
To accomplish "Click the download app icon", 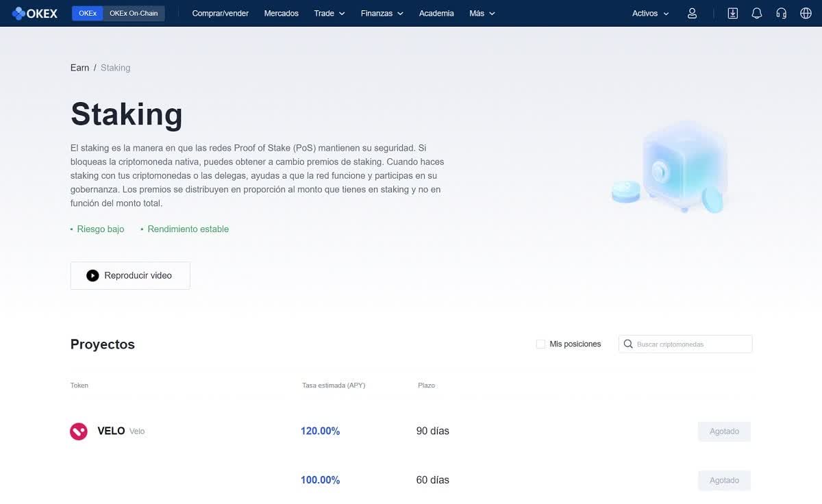I will pyautogui.click(x=732, y=13).
